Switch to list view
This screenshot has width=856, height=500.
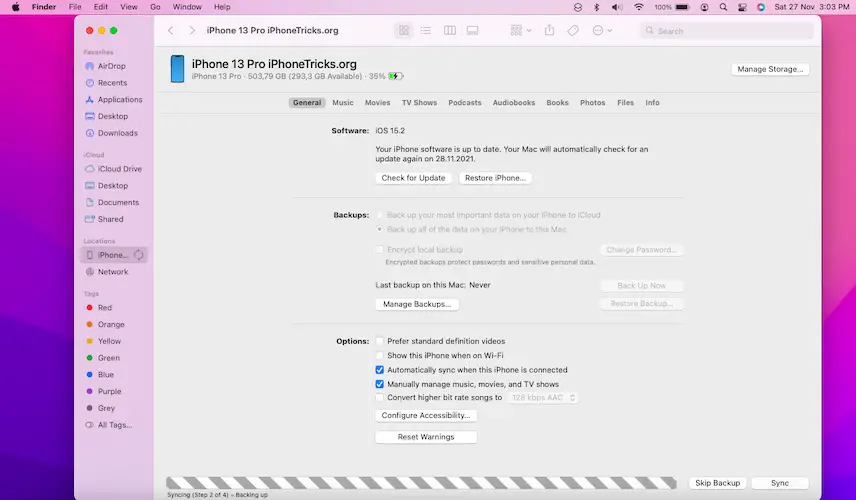click(426, 31)
